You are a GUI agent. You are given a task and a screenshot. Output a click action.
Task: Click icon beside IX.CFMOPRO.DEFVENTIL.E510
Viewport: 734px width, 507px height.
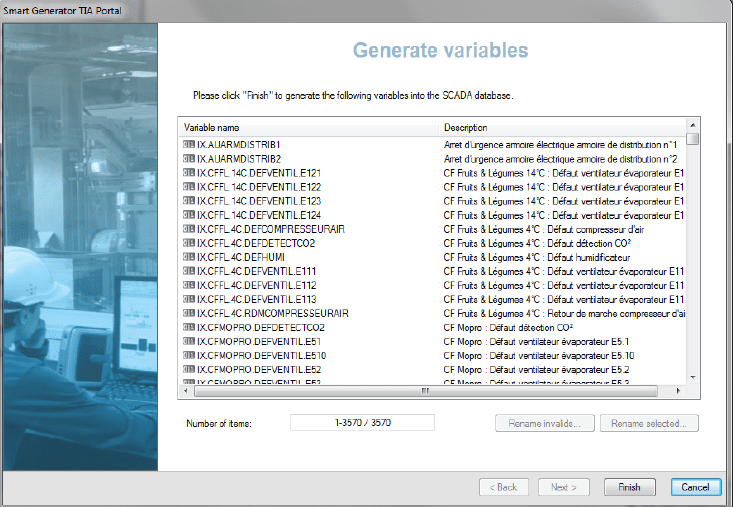point(189,355)
